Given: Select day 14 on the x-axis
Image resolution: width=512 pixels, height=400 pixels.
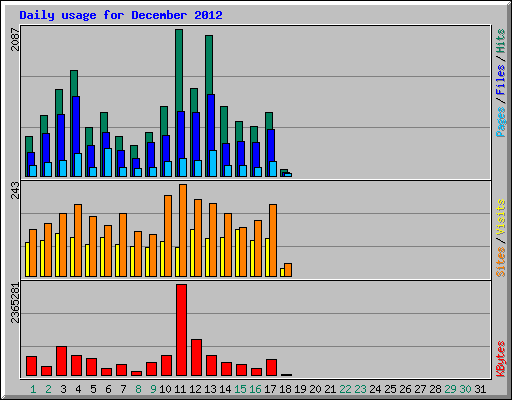Looking at the screenshot, I should pyautogui.click(x=225, y=389).
